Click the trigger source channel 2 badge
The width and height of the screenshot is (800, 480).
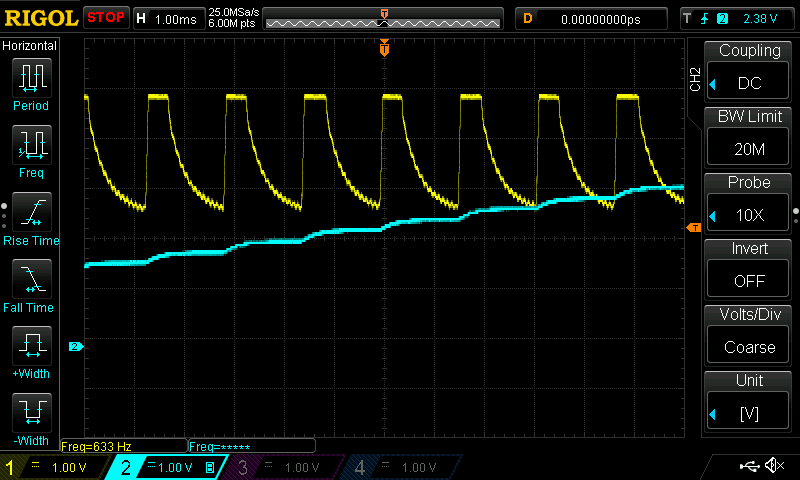click(722, 19)
